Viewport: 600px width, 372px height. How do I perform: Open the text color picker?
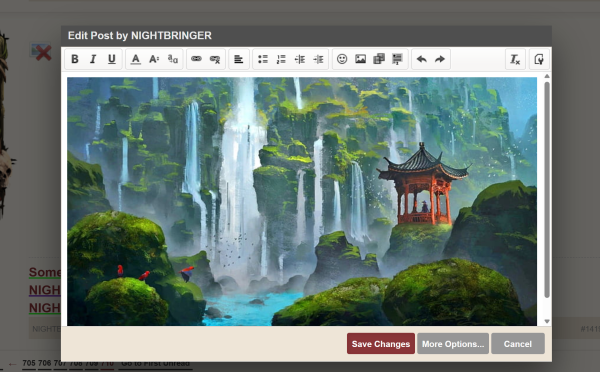pyautogui.click(x=135, y=59)
